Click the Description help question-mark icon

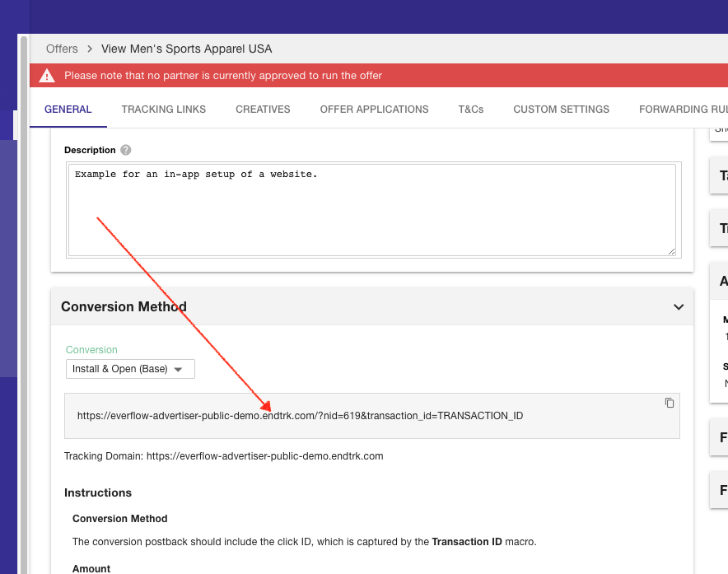pyautogui.click(x=126, y=150)
